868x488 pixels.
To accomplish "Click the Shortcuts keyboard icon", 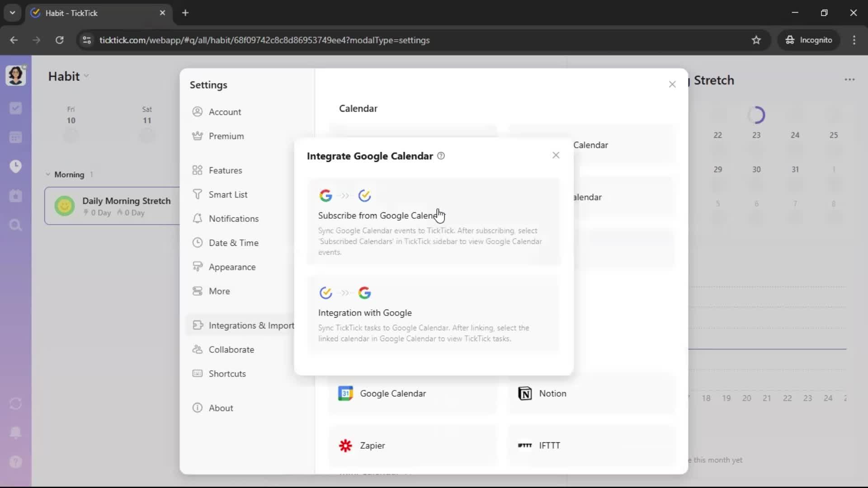I will click(x=198, y=373).
